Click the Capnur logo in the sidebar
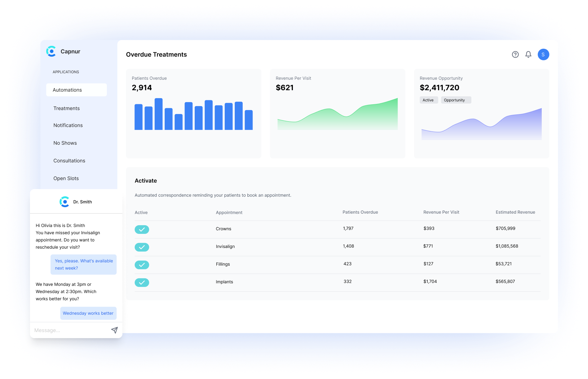Viewport: 588px width, 379px height. click(51, 51)
